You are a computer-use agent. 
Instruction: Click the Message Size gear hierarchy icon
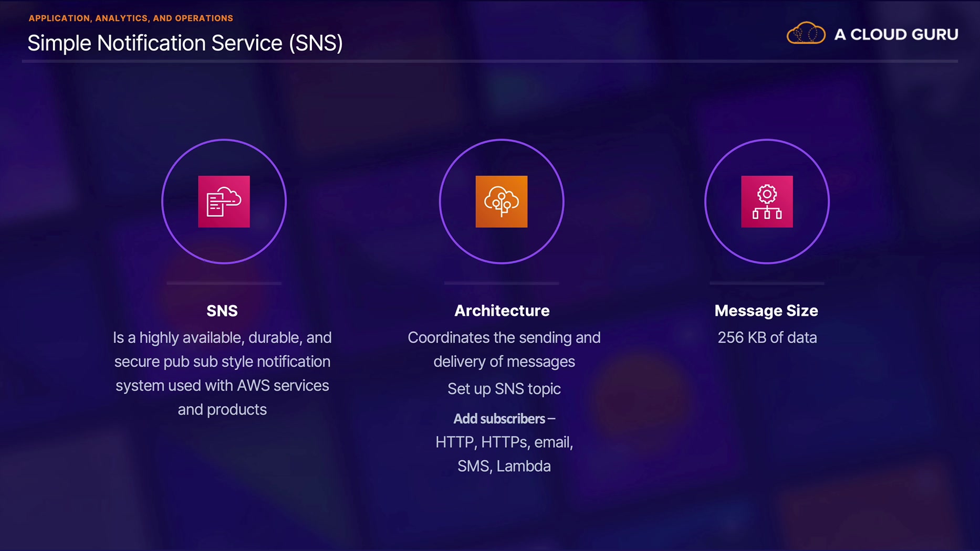click(x=767, y=202)
